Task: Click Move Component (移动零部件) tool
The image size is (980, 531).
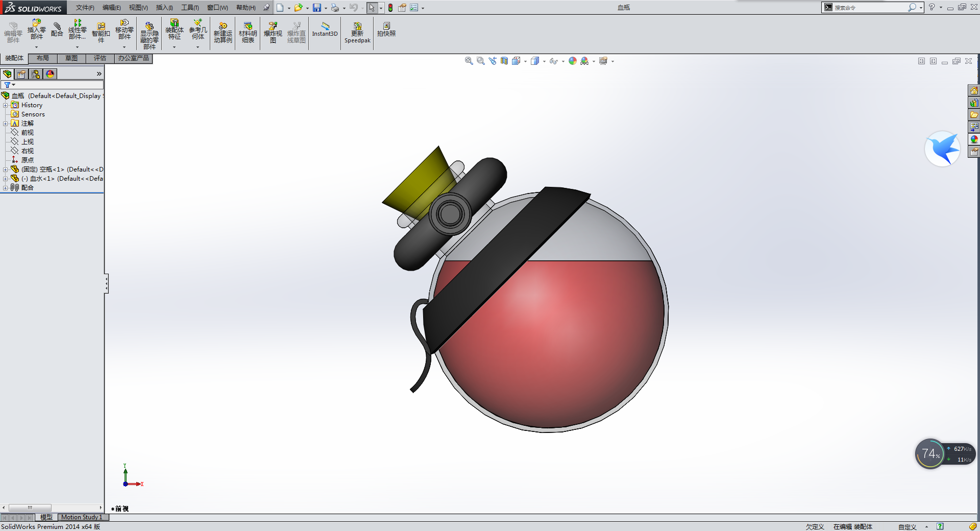Action: [125, 30]
